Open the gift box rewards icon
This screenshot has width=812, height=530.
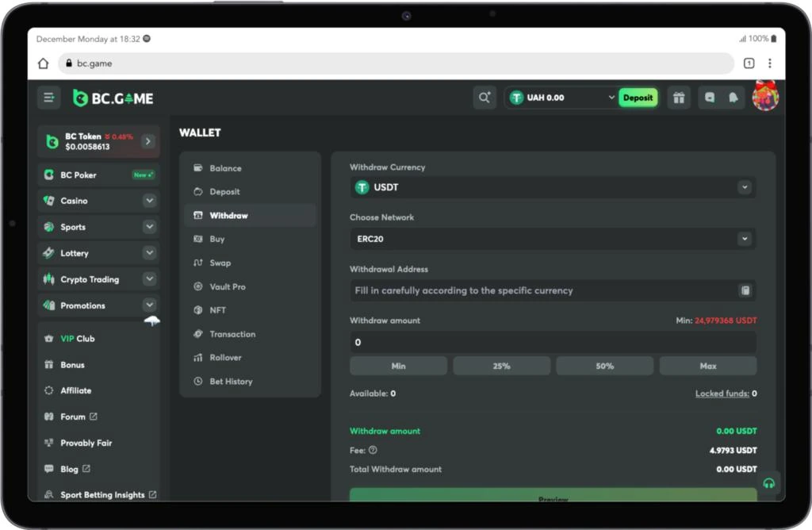679,98
